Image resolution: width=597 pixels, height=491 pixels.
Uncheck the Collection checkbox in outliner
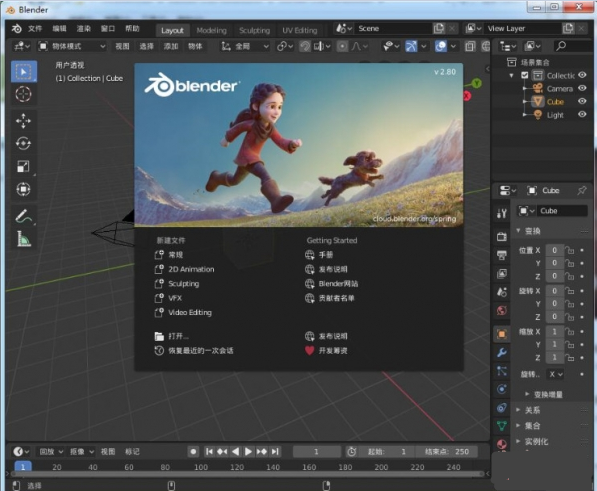pyautogui.click(x=525, y=75)
